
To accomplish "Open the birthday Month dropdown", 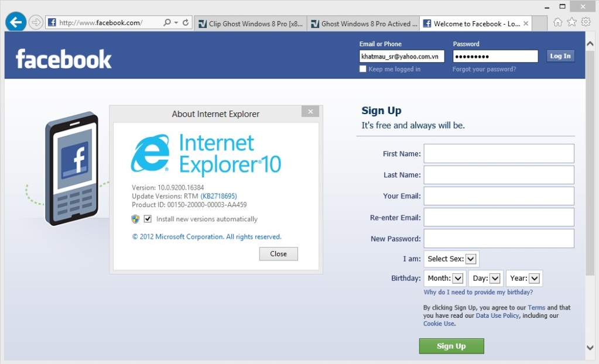I will pyautogui.click(x=444, y=279).
